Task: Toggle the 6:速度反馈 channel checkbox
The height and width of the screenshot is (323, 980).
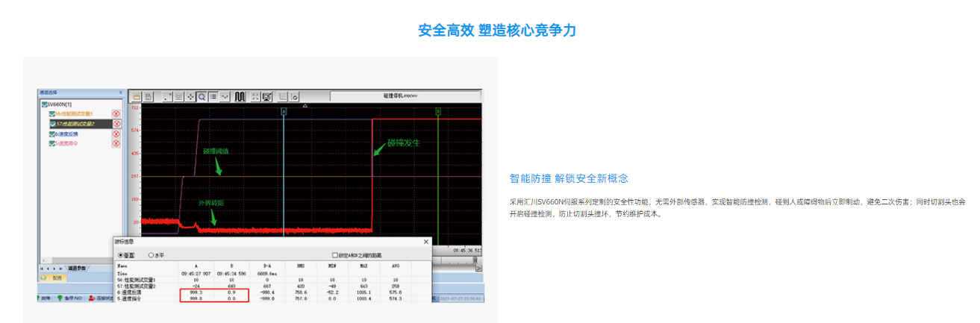Action: 52,134
